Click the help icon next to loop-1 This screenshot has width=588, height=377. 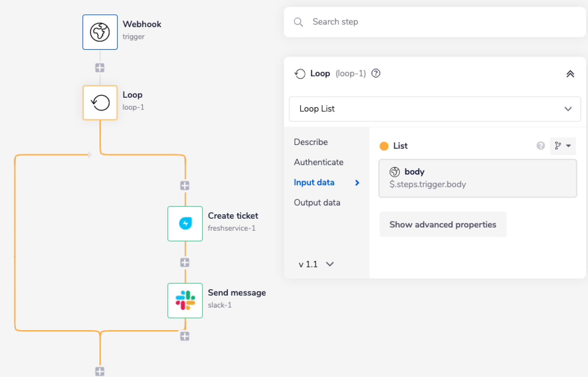376,73
